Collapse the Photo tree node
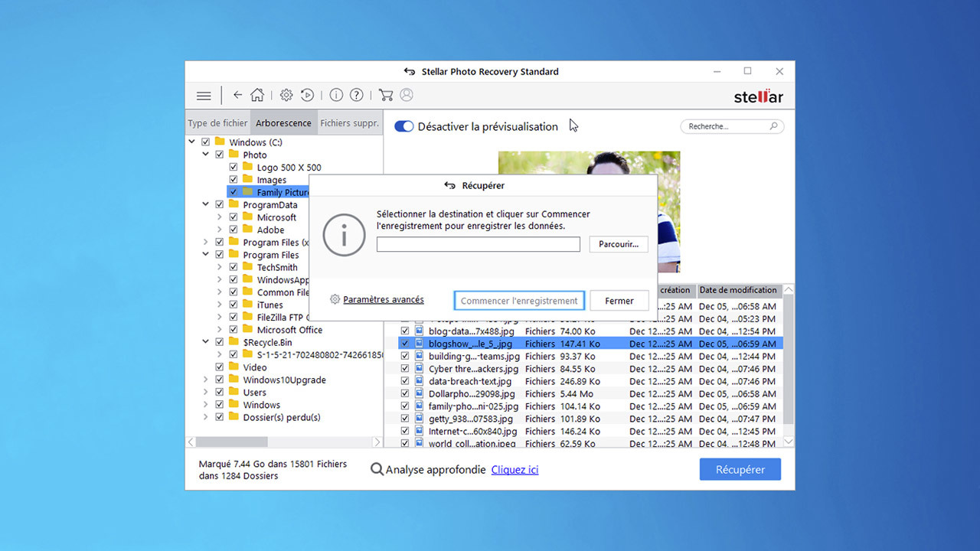 [205, 155]
